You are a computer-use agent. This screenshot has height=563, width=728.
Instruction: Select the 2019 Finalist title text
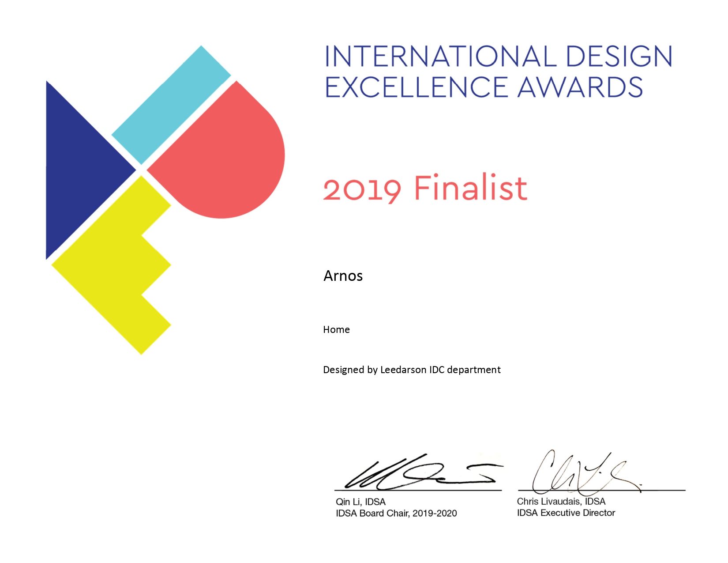[424, 188]
